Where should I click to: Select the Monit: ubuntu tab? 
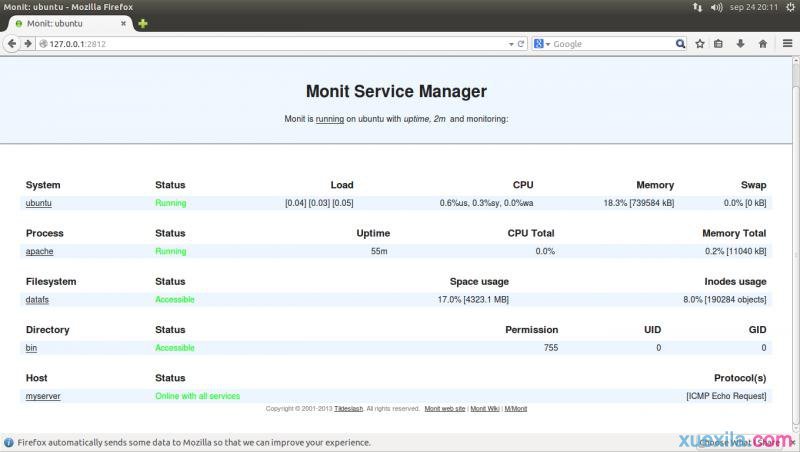click(x=71, y=23)
